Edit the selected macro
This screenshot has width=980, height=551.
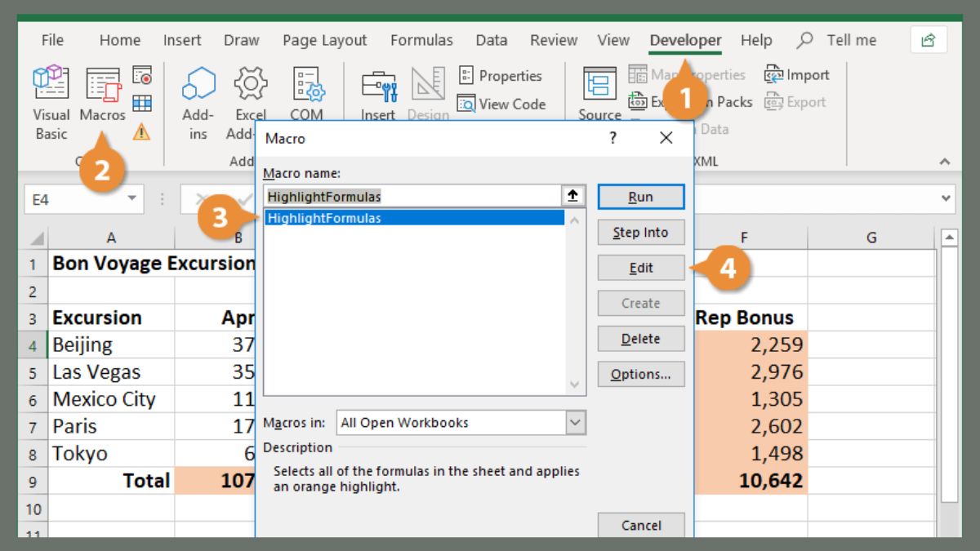click(x=640, y=267)
